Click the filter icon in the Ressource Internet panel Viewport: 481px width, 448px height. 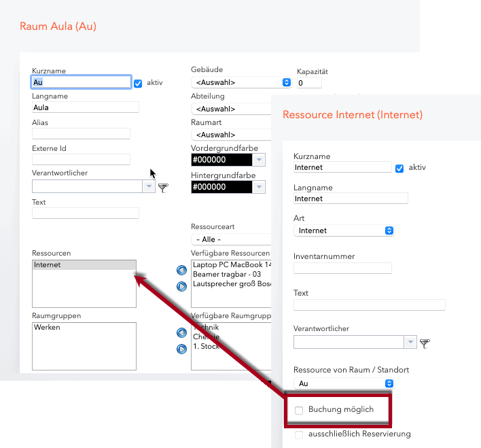tap(425, 343)
